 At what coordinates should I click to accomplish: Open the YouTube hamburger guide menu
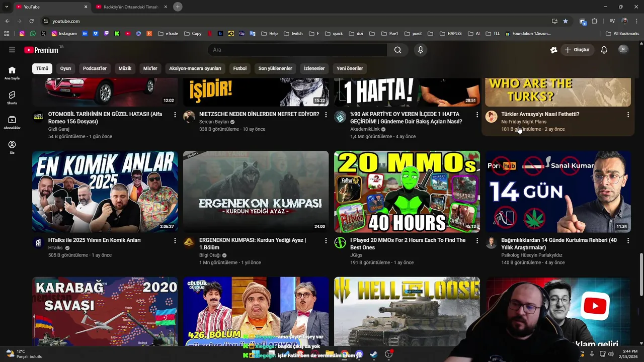[x=12, y=50]
